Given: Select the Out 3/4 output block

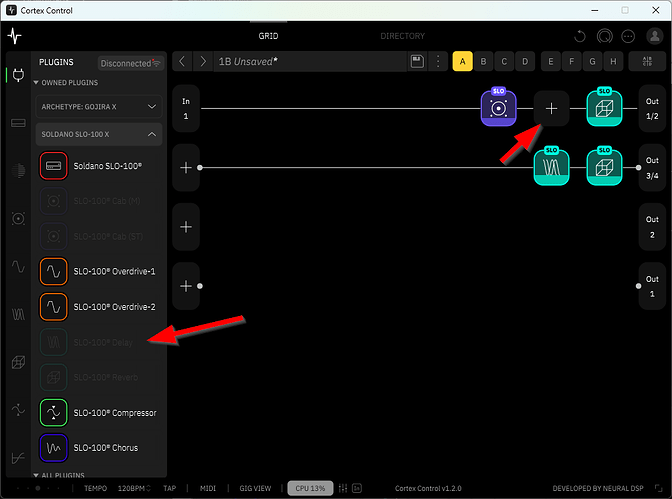Looking at the screenshot, I should pyautogui.click(x=652, y=168).
